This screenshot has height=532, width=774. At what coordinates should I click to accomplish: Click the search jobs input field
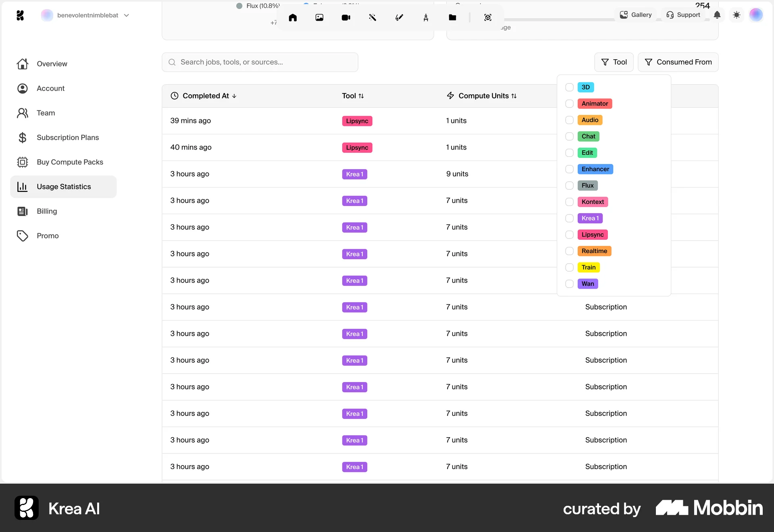pos(260,62)
